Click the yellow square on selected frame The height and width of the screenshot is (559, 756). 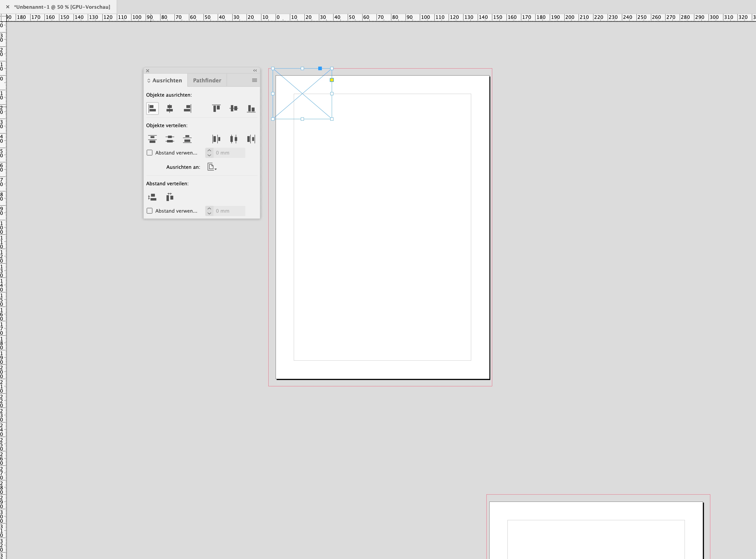click(332, 80)
